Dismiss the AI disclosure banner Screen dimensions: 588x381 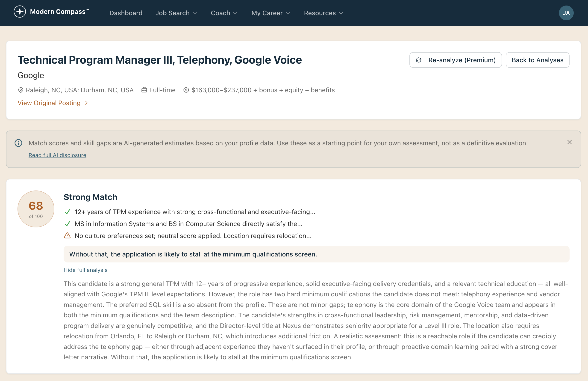[570, 142]
